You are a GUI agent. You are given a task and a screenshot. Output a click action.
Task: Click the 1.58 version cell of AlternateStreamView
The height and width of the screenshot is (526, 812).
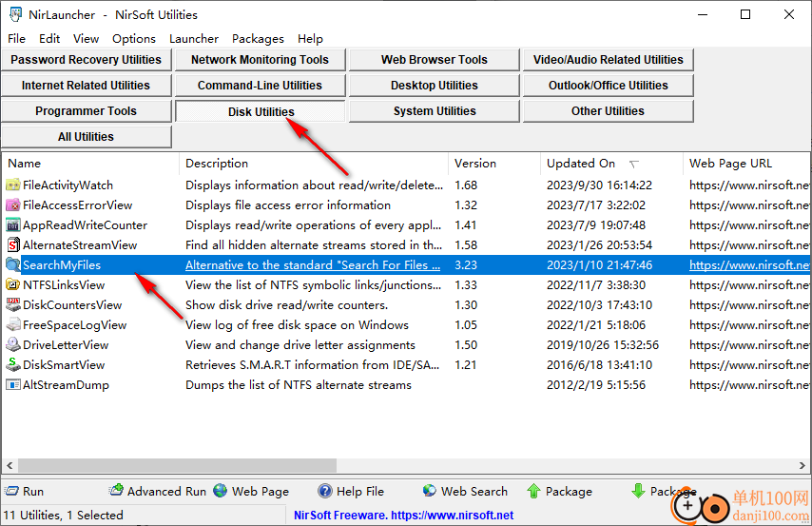point(466,245)
